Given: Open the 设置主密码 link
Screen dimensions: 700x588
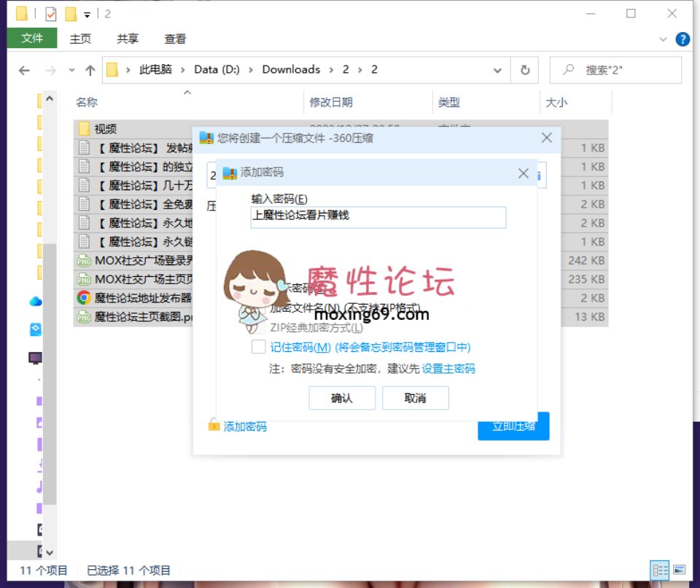Looking at the screenshot, I should click(448, 369).
